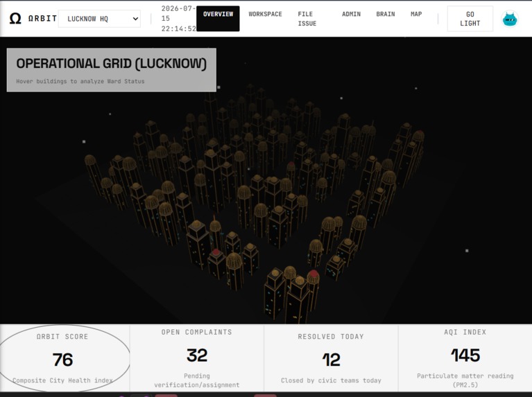Click 'Composite City Health index' caption
This screenshot has height=397, width=532.
[62, 380]
